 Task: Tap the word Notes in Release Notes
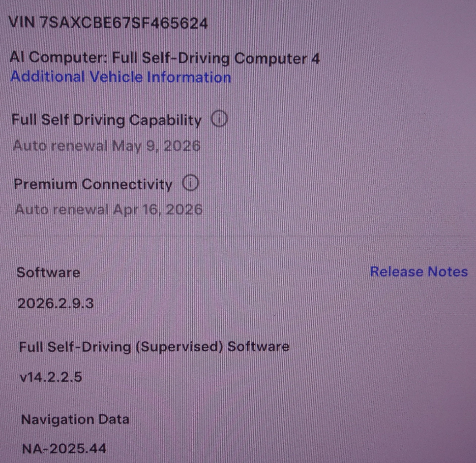(x=448, y=271)
